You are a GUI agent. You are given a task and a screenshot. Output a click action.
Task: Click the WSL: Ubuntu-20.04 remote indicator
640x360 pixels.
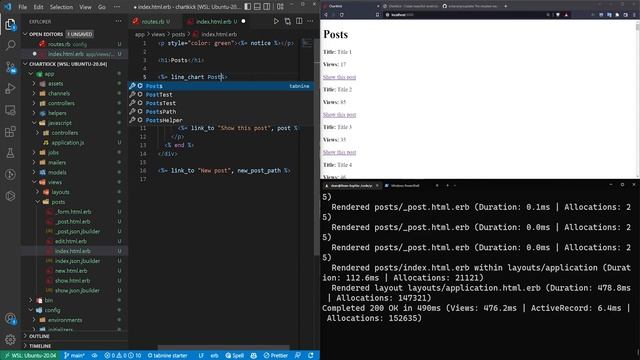pyautogui.click(x=31, y=356)
